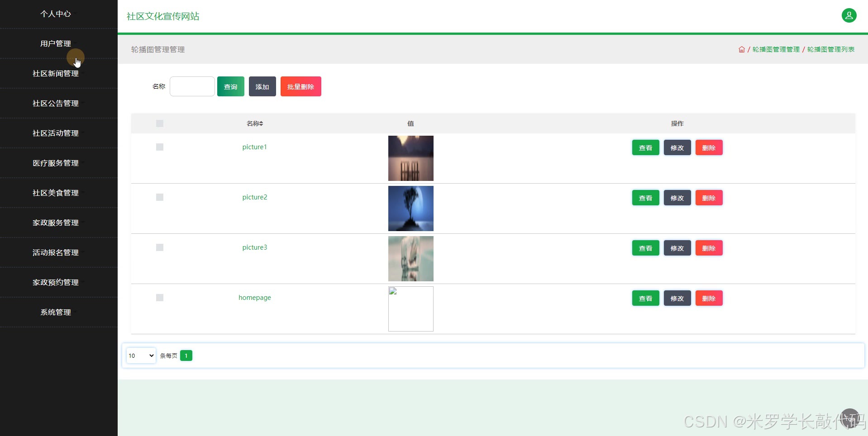The height and width of the screenshot is (436, 868).
Task: Click the picture2 tree thumbnail
Action: tap(411, 209)
